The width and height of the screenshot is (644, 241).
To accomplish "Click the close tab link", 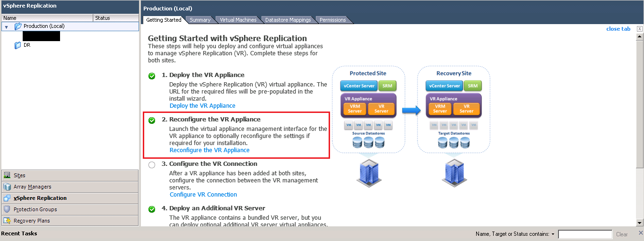I will [x=618, y=29].
